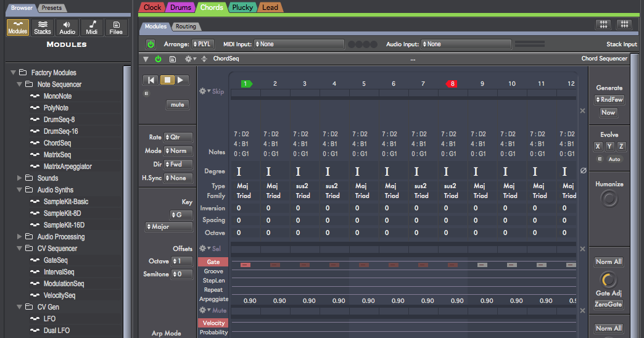This screenshot has height=338, width=644.
Task: Click the first mixer view icon top right
Action: 603,25
